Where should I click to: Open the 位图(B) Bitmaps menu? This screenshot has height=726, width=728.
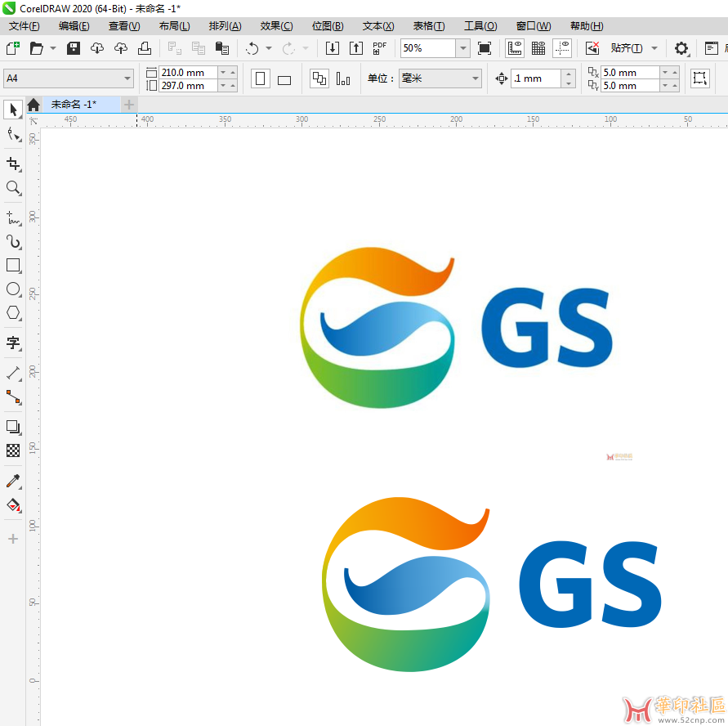pyautogui.click(x=328, y=26)
